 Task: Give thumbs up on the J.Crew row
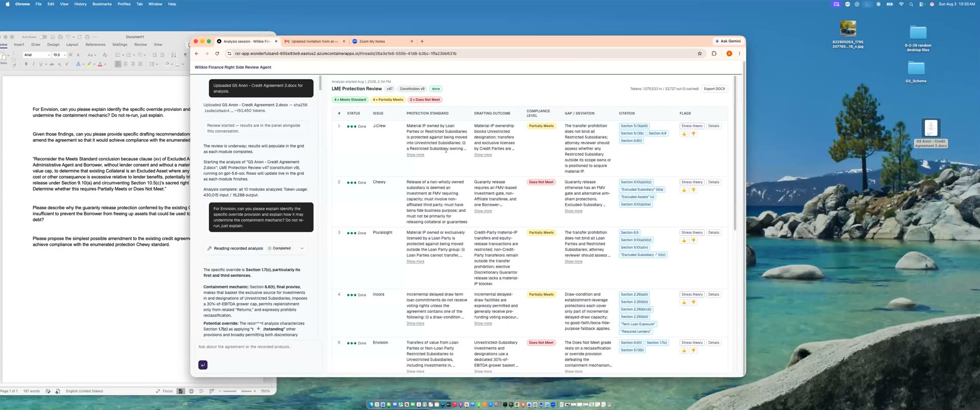pos(684,134)
